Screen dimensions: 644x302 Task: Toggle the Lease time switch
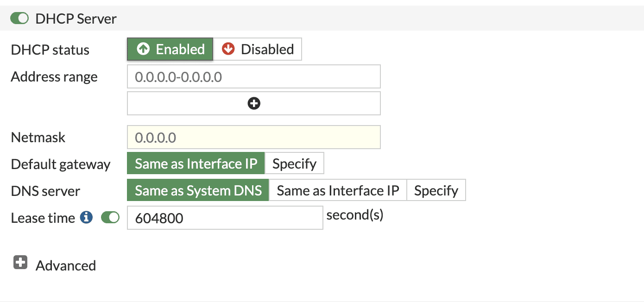110,217
